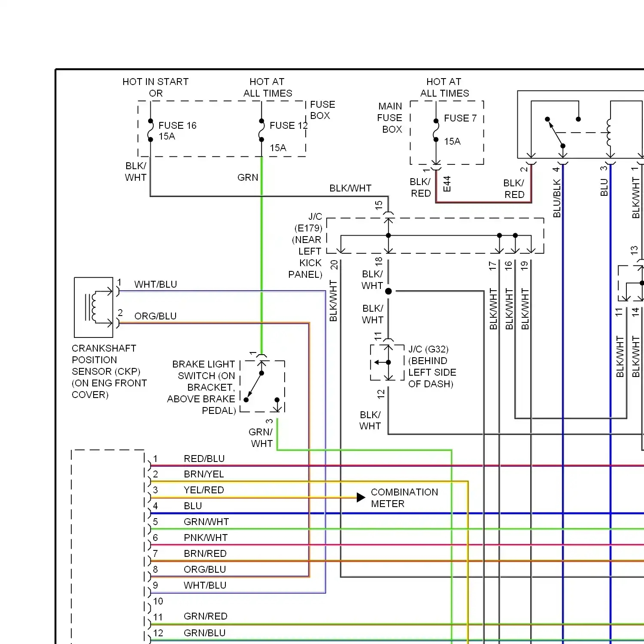Click pin number '10' on the connector
Viewport: 644px width, 644px height.
click(x=158, y=601)
